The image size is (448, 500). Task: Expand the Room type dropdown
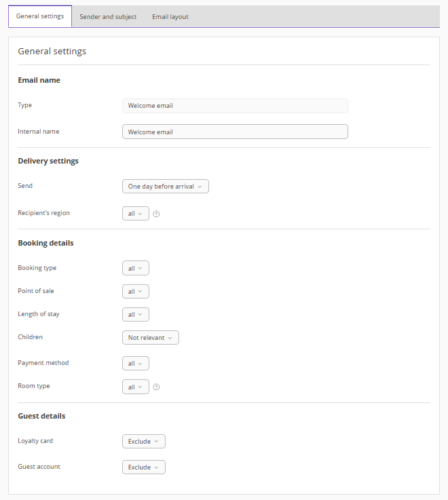136,387
